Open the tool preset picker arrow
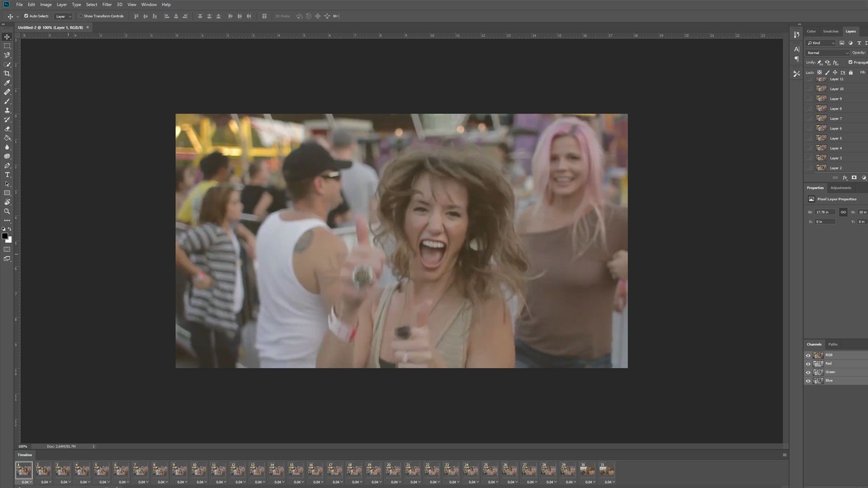The image size is (868, 488). (17, 16)
